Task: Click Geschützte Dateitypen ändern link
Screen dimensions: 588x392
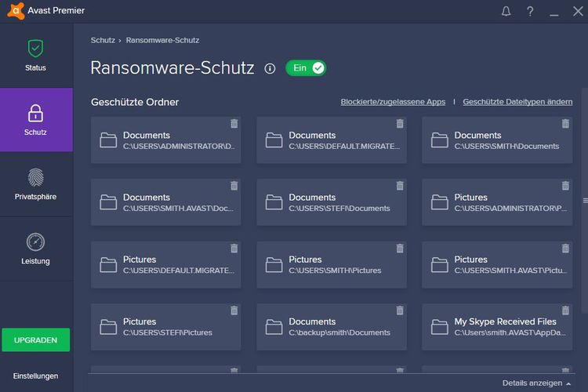Action: point(517,102)
